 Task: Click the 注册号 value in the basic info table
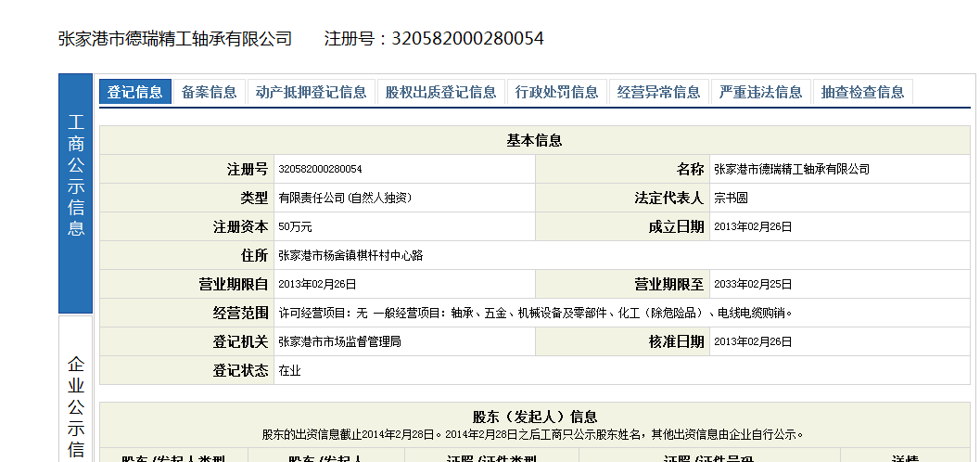point(320,170)
